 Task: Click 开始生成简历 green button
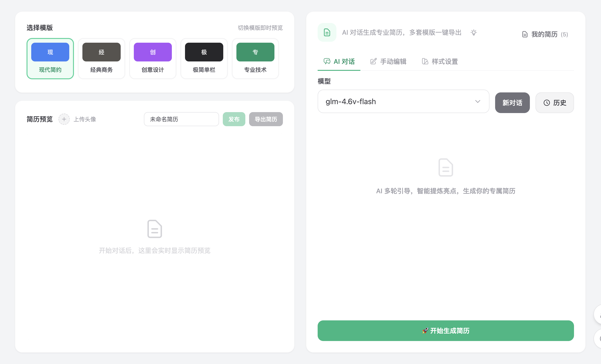tap(446, 331)
